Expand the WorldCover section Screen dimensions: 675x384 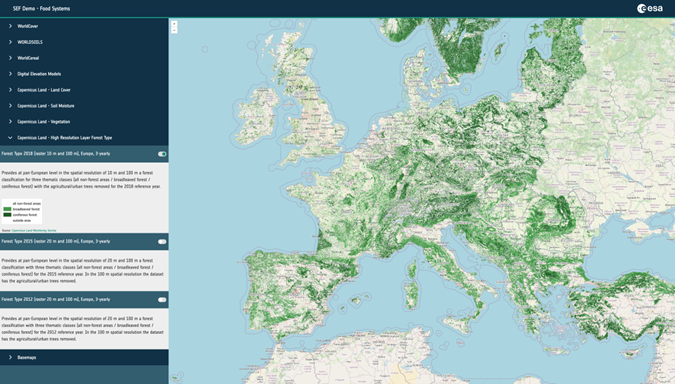coord(84,26)
